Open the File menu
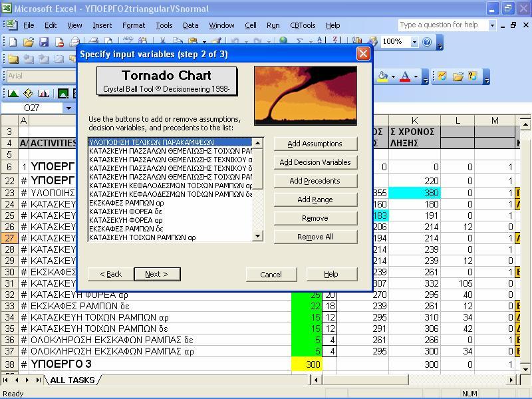 coord(29,25)
